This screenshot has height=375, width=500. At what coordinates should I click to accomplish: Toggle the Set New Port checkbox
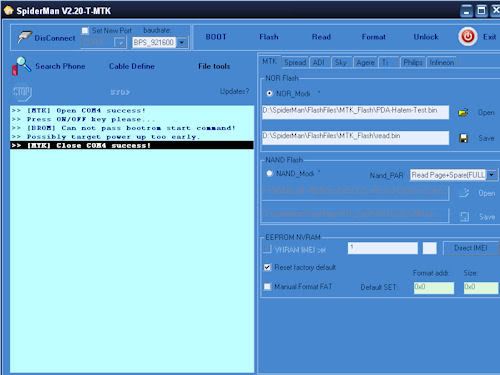pyautogui.click(x=85, y=31)
